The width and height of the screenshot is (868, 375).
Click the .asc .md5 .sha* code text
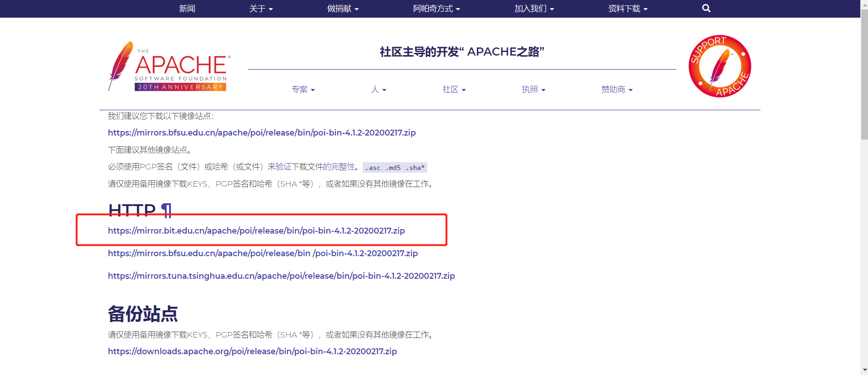point(395,168)
